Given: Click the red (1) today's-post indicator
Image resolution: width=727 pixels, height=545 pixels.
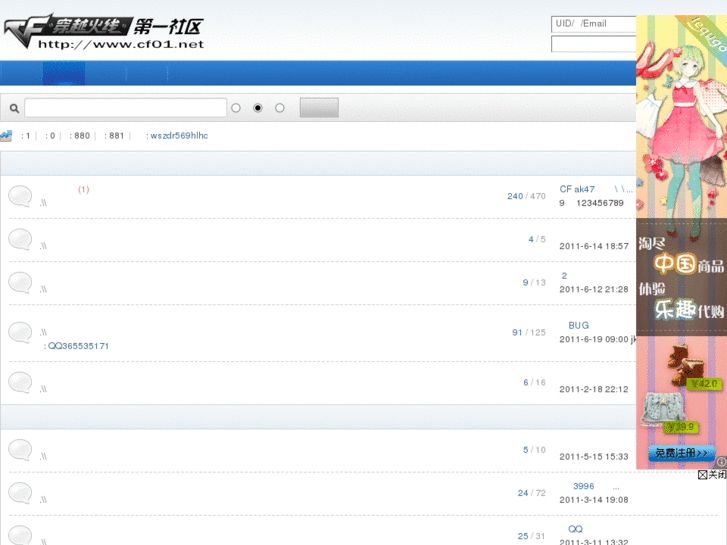Looking at the screenshot, I should click(83, 189).
